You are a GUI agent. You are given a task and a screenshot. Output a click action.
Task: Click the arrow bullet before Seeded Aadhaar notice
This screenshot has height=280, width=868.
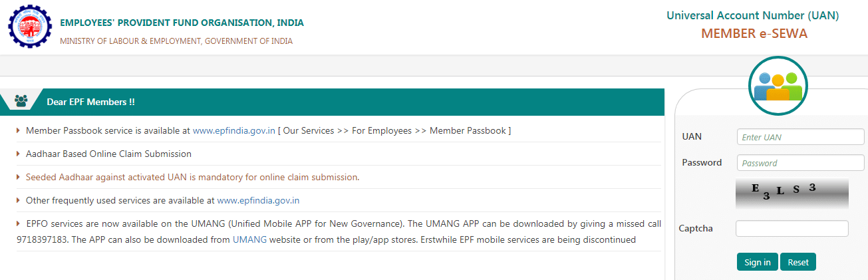pos(19,178)
